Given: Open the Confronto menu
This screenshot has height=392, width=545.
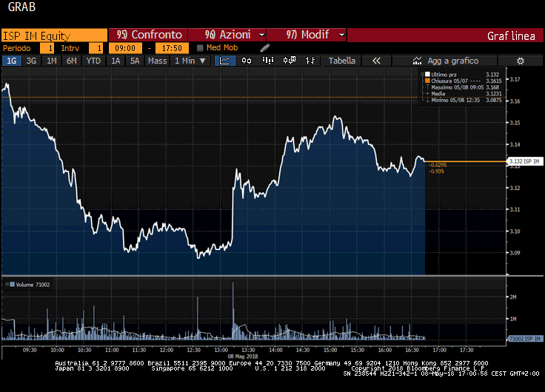Looking at the screenshot, I should 148,35.
